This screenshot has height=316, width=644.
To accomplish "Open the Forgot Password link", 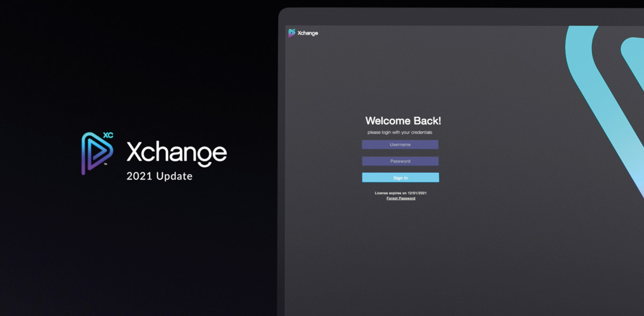I will tap(401, 199).
